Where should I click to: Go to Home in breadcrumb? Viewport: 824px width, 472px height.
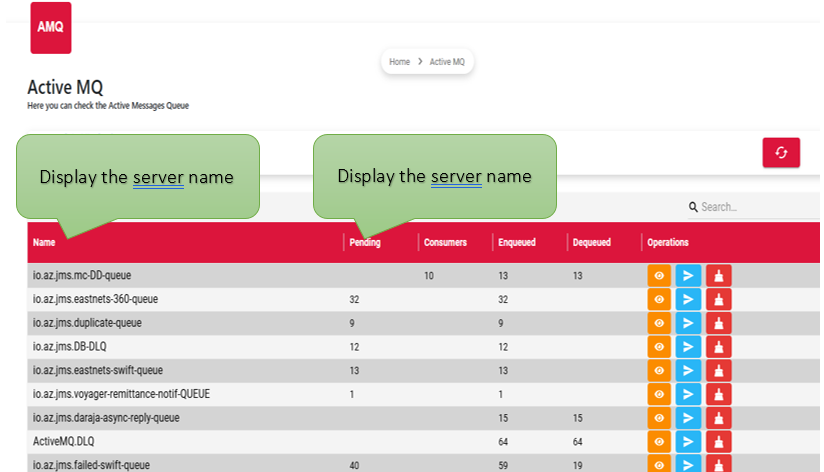point(399,61)
